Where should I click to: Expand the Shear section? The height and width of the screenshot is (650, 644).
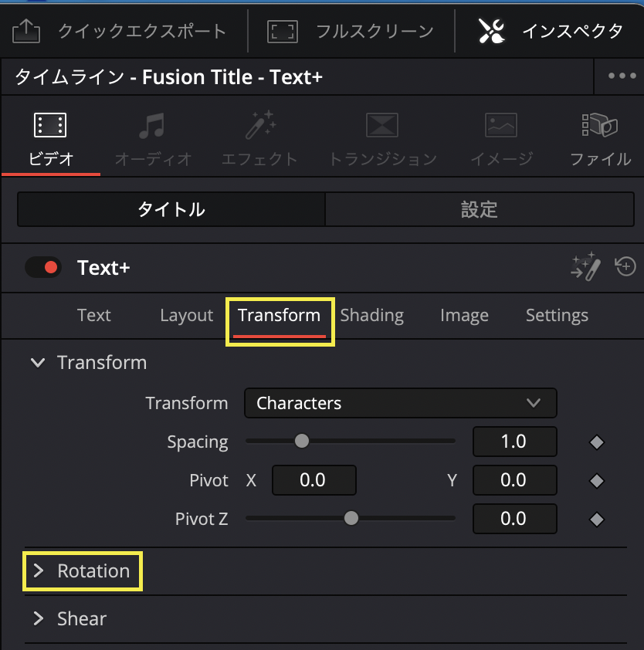click(x=39, y=618)
